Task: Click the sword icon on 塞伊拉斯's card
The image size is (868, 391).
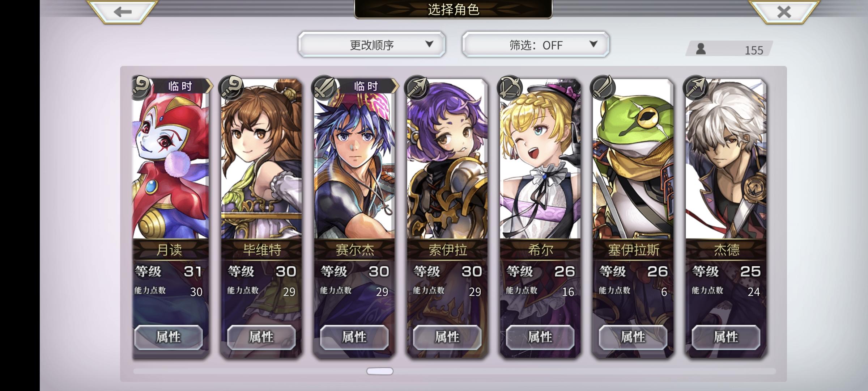Action: coord(603,88)
